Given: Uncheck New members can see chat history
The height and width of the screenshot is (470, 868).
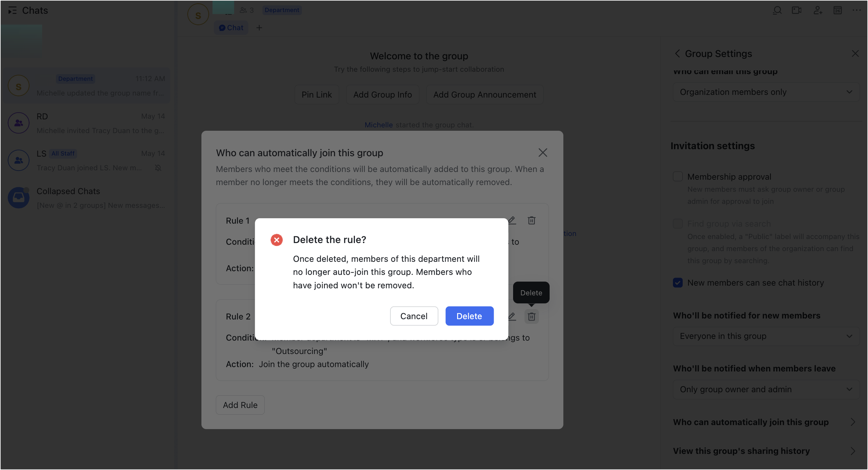Looking at the screenshot, I should point(678,283).
